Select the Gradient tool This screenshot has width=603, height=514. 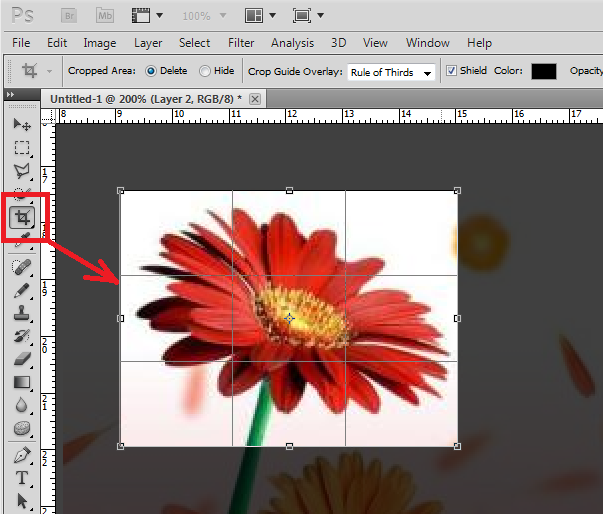22,381
